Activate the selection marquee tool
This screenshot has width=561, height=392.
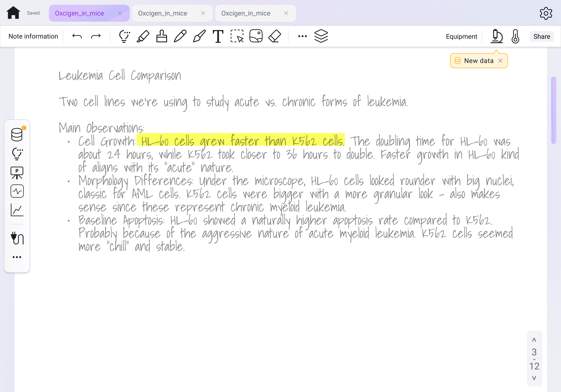[x=237, y=36]
